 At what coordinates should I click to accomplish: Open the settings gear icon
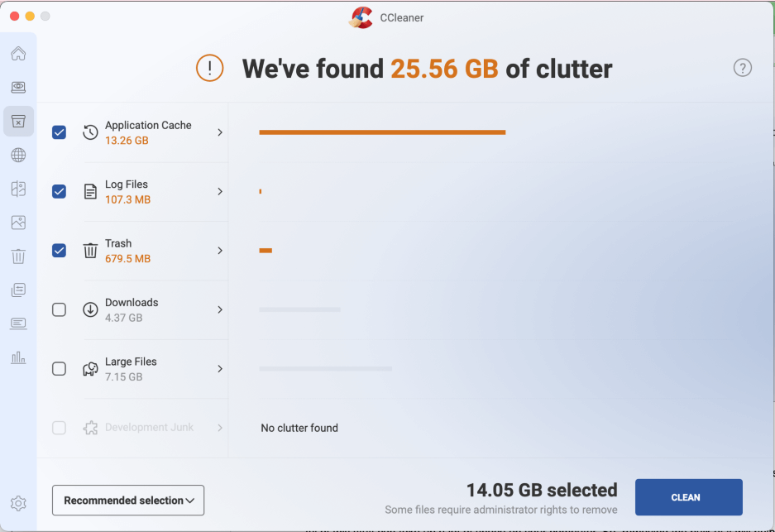point(18,503)
